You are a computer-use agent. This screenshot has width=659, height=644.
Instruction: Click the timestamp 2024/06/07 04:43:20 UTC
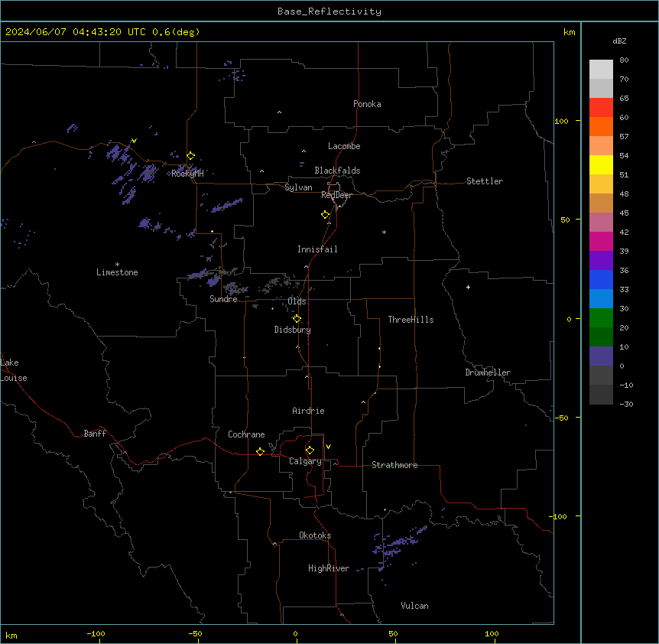pos(75,32)
